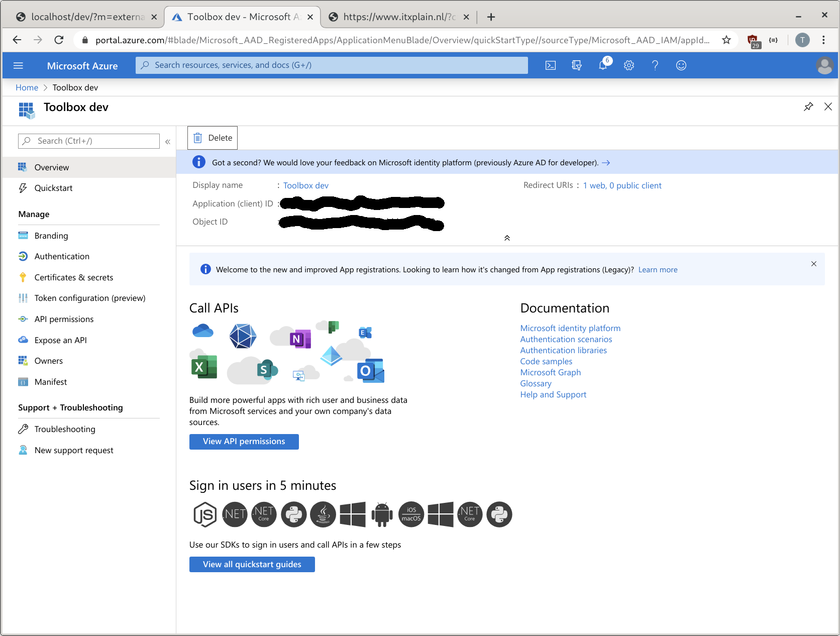Click the first .NET quickstart icon
This screenshot has height=636, width=840.
[x=235, y=514]
